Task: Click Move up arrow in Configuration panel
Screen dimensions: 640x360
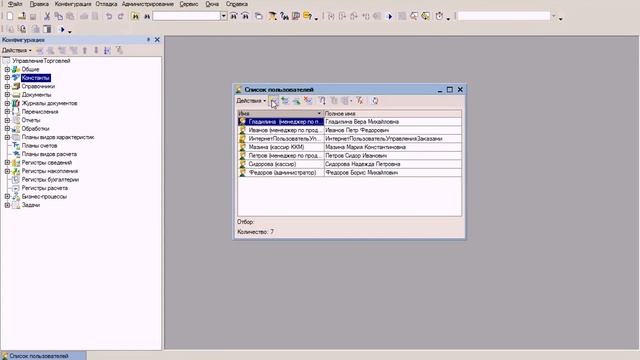Action: (x=85, y=51)
